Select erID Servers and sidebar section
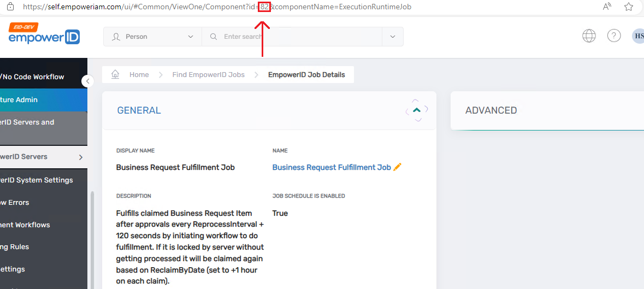The height and width of the screenshot is (289, 644). click(44, 128)
